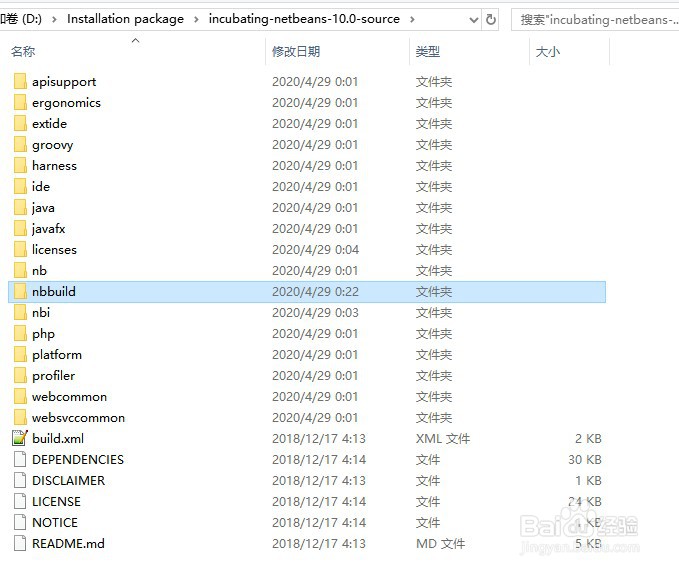Image resolution: width=679 pixels, height=571 pixels.
Task: Select the build.xml file icon
Action: (x=20, y=438)
